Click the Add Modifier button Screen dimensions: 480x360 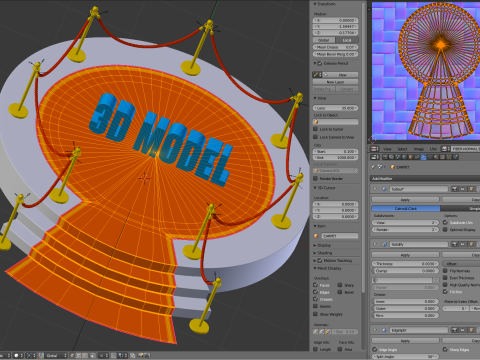pyautogui.click(x=425, y=178)
